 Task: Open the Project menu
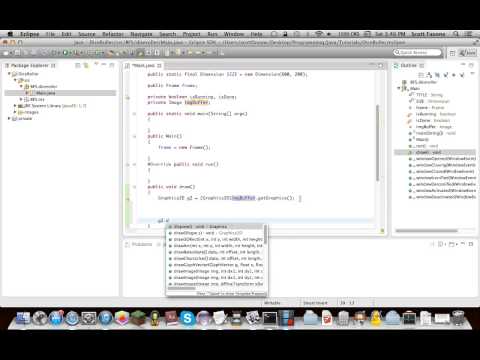(x=191, y=34)
